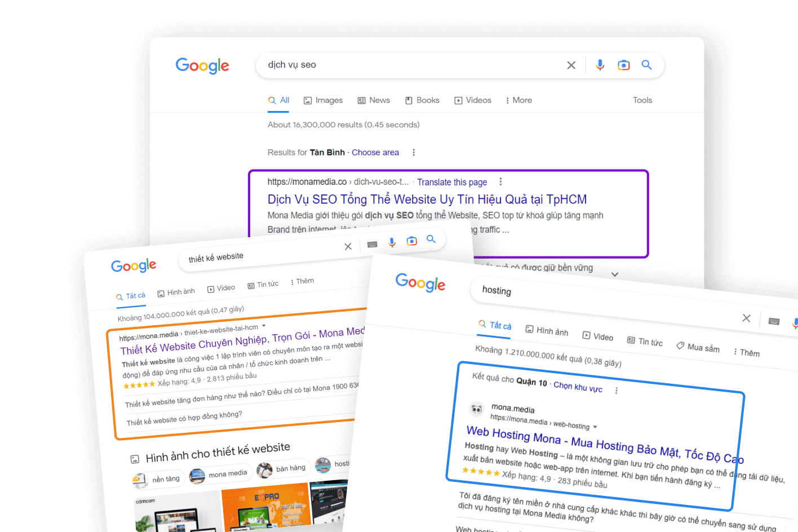Open the More menu in 'dịch vụ seo' window
The width and height of the screenshot is (798, 532).
coord(519,100)
